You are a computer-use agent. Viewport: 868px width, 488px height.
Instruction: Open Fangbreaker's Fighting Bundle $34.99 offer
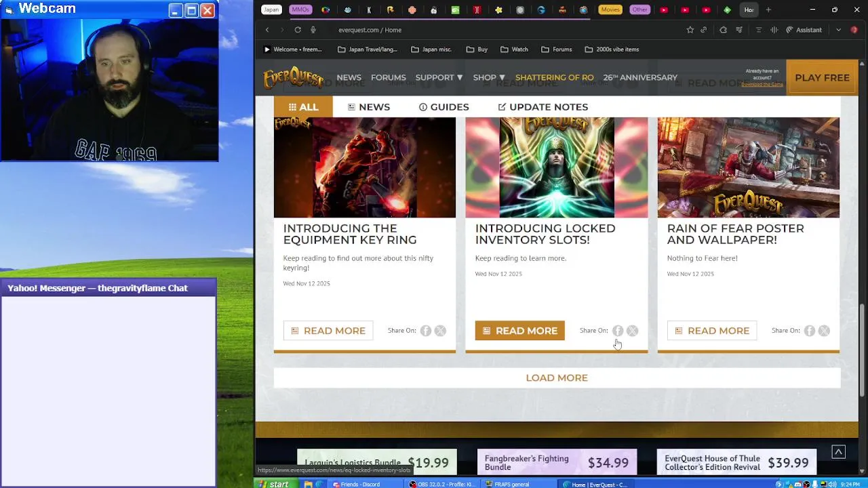point(557,462)
